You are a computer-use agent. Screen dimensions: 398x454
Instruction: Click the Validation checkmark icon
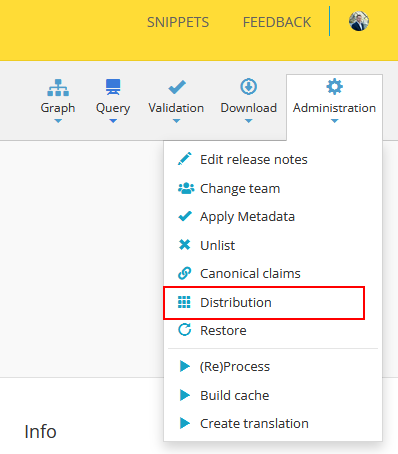[x=177, y=87]
